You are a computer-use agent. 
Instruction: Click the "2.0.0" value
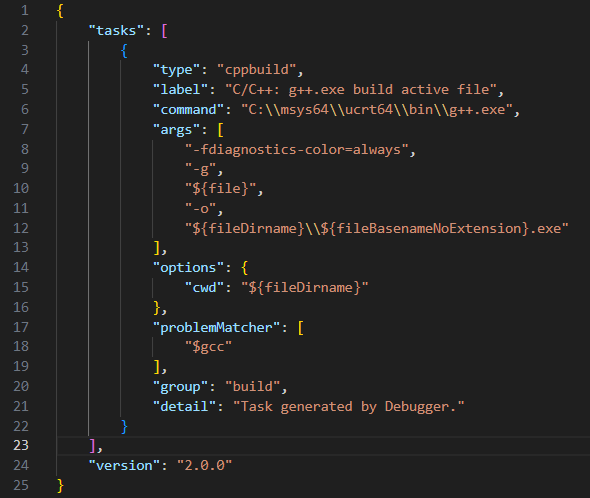pos(204,466)
